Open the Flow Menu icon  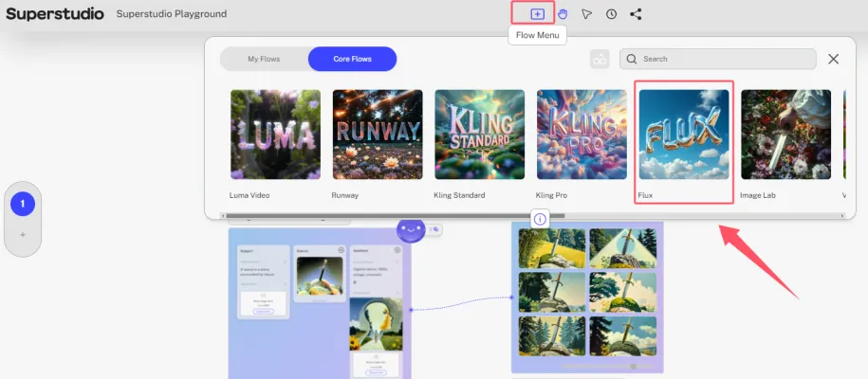538,14
